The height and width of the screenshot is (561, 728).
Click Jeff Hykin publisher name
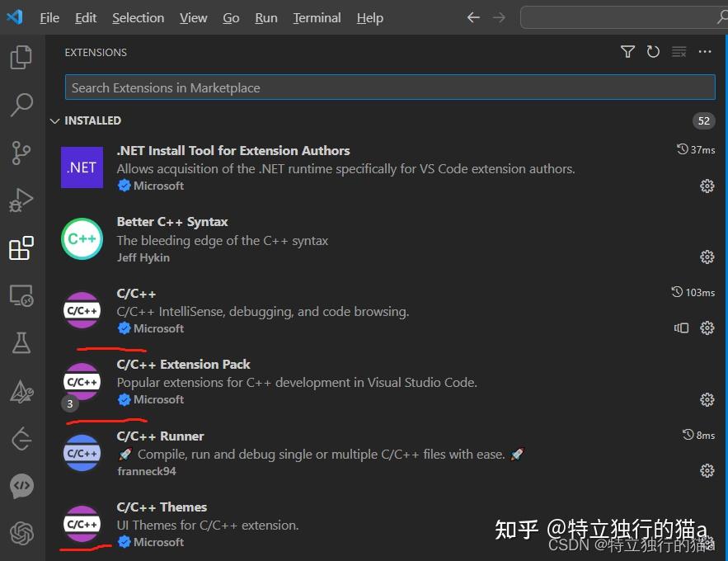tap(143, 257)
